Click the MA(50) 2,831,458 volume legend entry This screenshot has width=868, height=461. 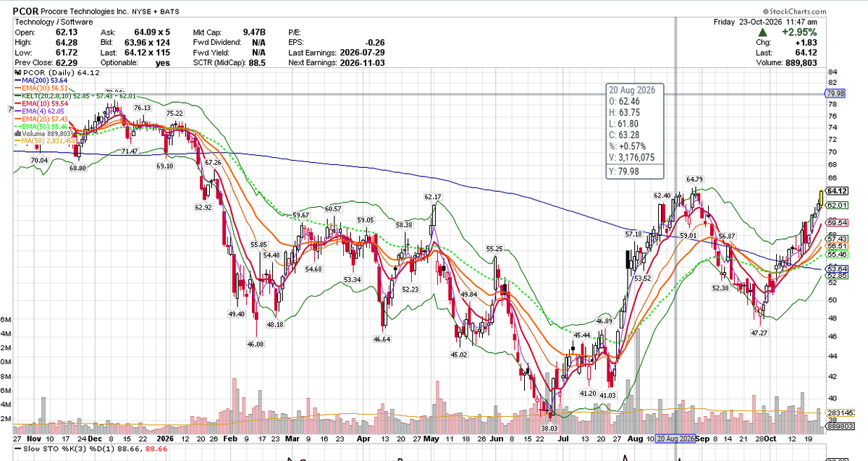(45, 141)
